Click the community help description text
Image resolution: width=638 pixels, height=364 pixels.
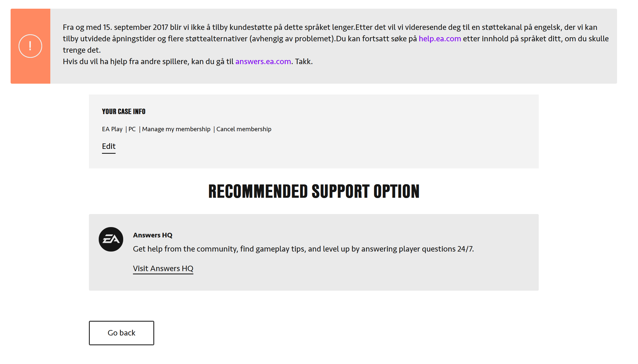[x=303, y=249]
